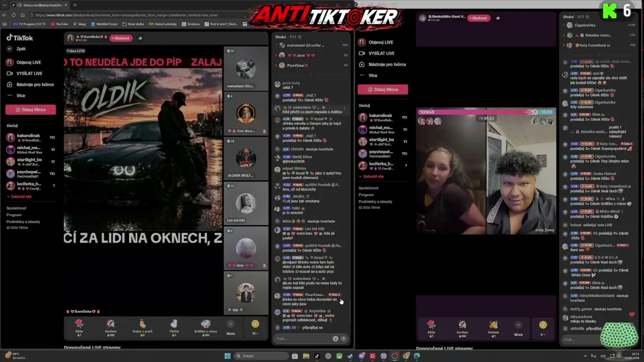Share the Blanka&Mira stream with arrow icon
644x362 pixels.
pos(498,18)
